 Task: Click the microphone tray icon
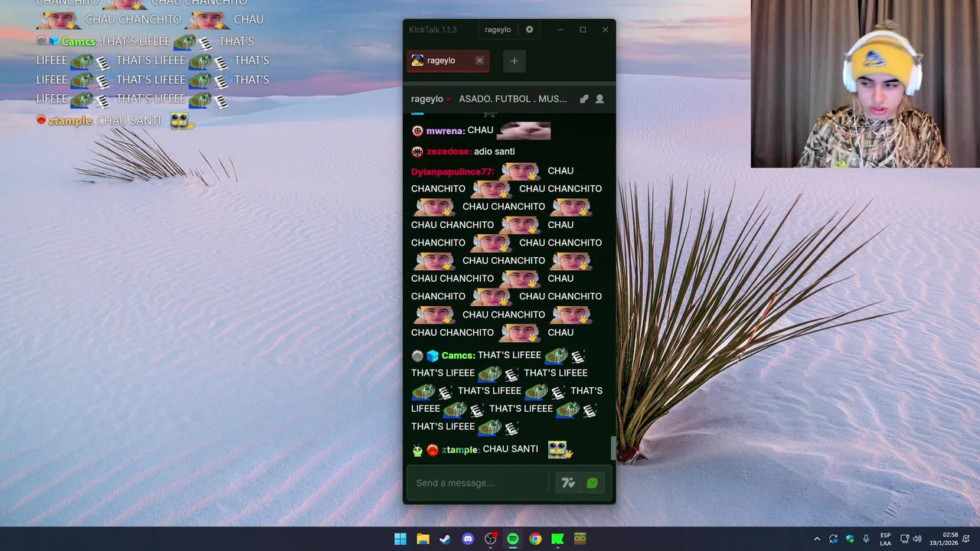[x=866, y=539]
